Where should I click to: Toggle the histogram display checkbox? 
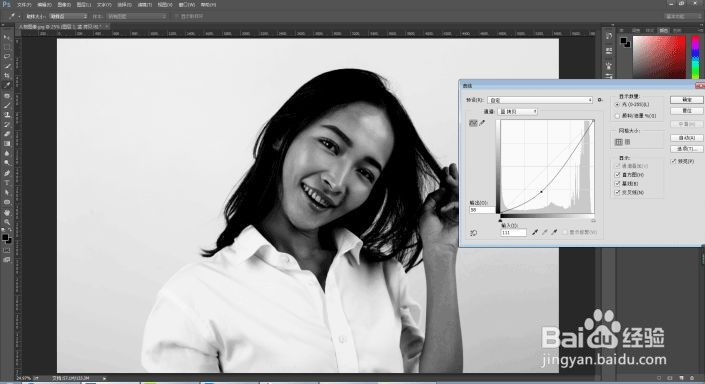click(x=617, y=174)
